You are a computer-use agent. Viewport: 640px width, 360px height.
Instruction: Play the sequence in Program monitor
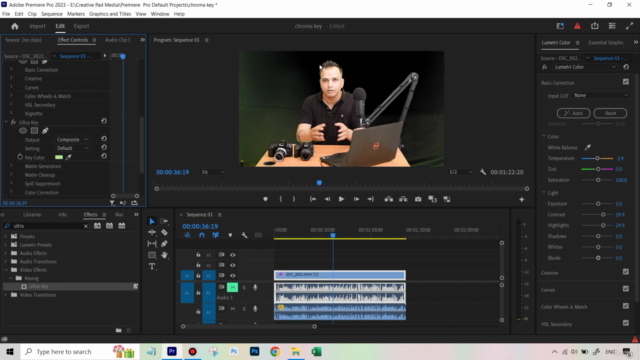[x=341, y=199]
